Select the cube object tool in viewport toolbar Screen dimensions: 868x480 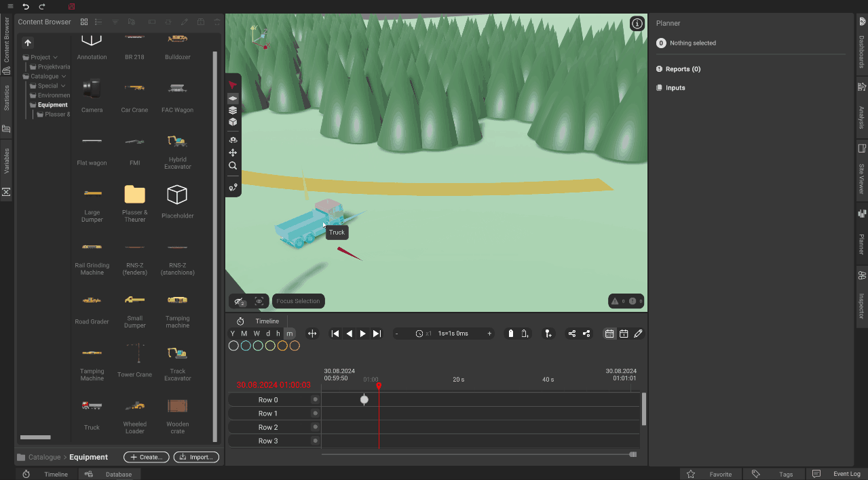233,122
